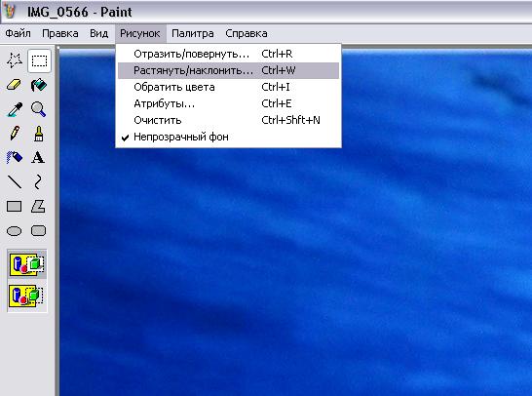
Task: Activate the color picker eyedropper
Action: (x=15, y=109)
